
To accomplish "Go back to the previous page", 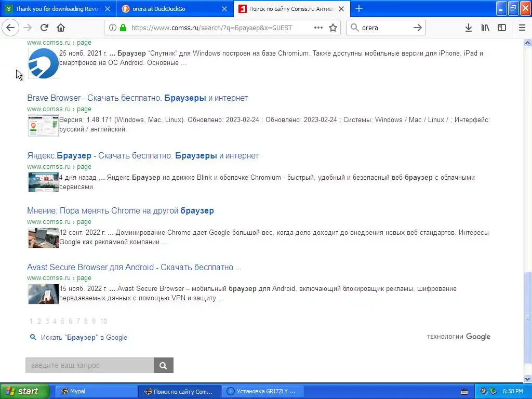I will click(x=10, y=28).
